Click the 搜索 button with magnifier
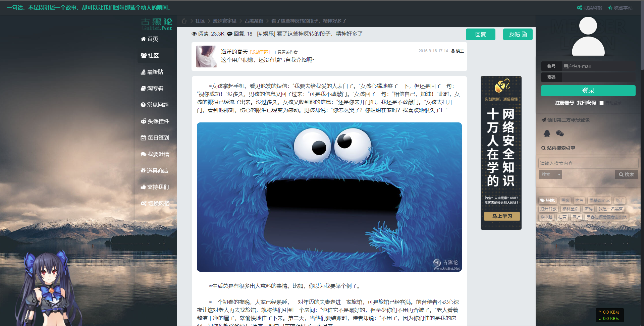 point(626,174)
